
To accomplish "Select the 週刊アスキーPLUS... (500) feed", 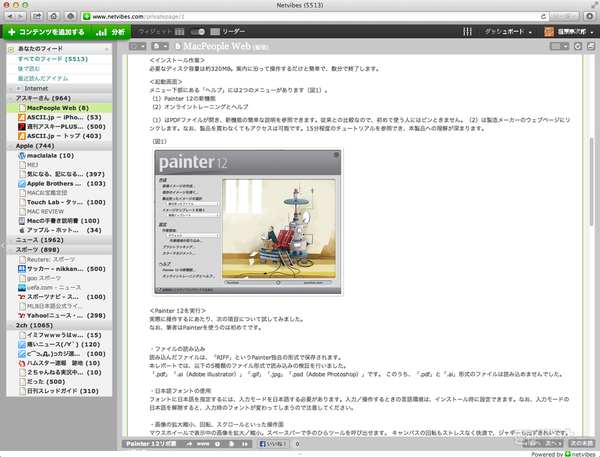I will (x=59, y=127).
